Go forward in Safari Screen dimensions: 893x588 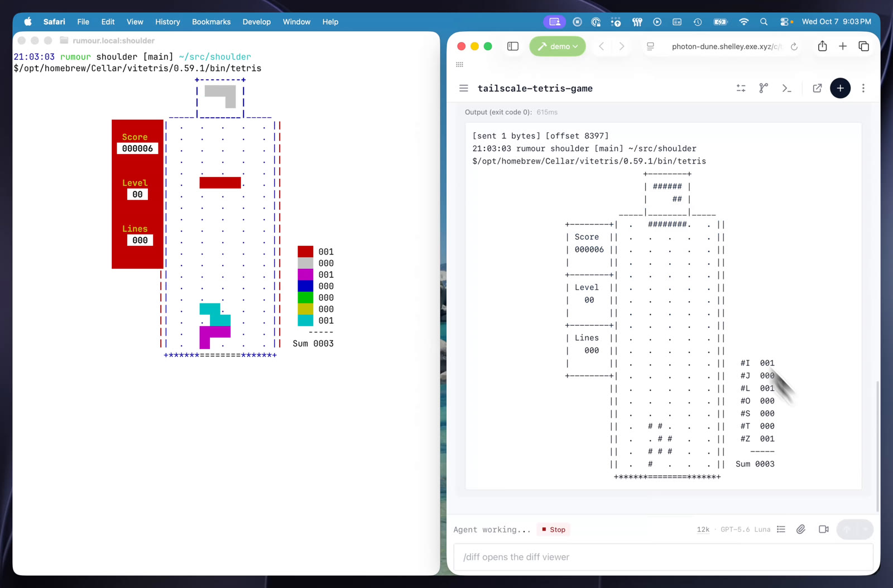pos(622,46)
